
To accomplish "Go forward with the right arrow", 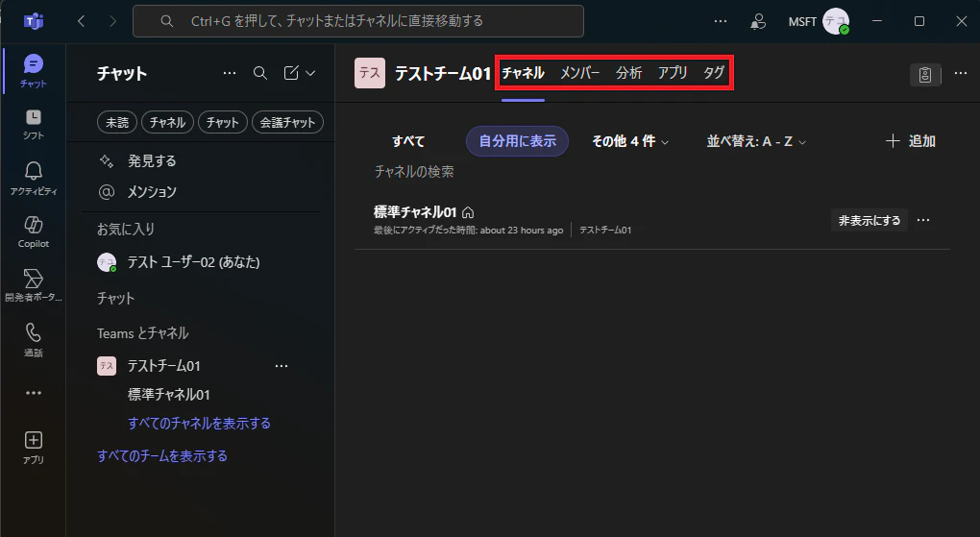I will click(x=112, y=21).
